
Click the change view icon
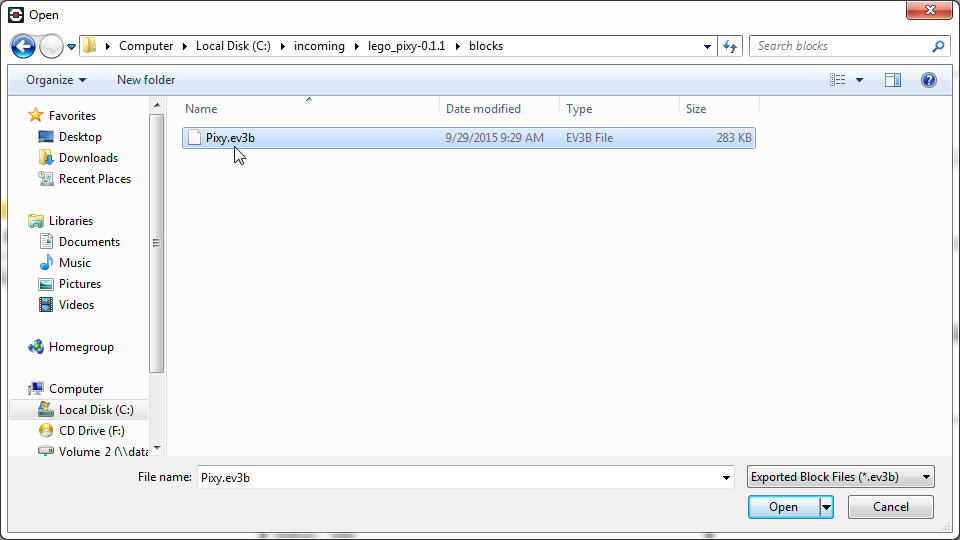point(838,80)
